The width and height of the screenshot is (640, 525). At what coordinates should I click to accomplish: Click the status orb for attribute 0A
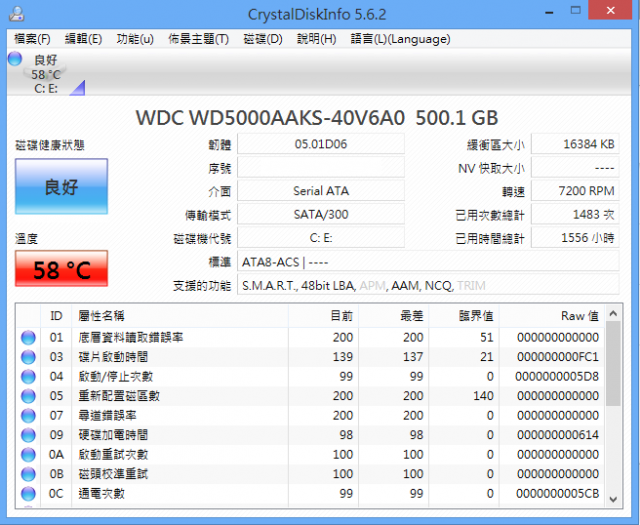(28, 454)
